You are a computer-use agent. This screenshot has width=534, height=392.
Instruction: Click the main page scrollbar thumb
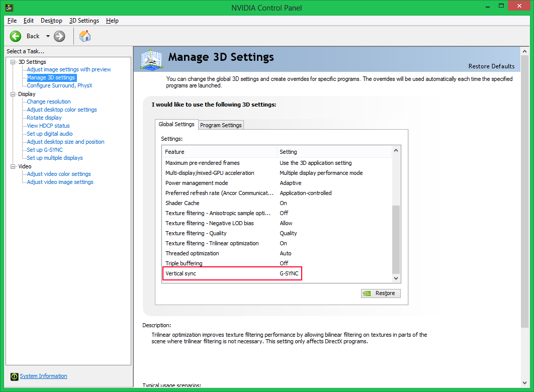[x=524, y=192]
